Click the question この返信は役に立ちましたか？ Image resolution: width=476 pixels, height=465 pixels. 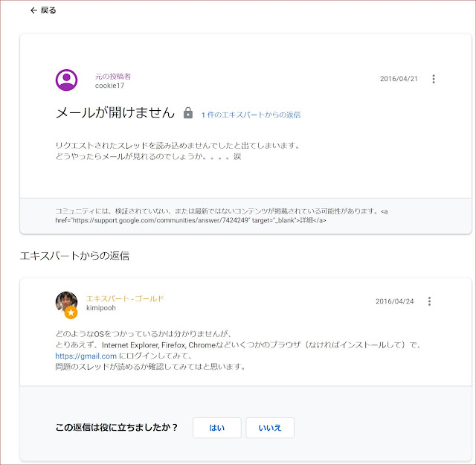(x=117, y=428)
